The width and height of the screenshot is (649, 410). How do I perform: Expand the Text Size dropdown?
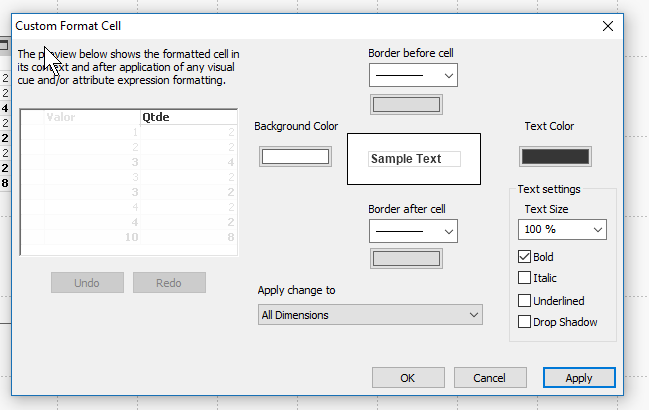pyautogui.click(x=563, y=230)
